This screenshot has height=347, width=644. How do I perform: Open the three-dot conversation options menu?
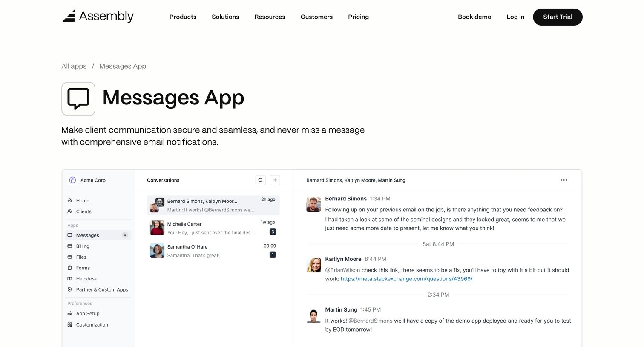click(564, 180)
